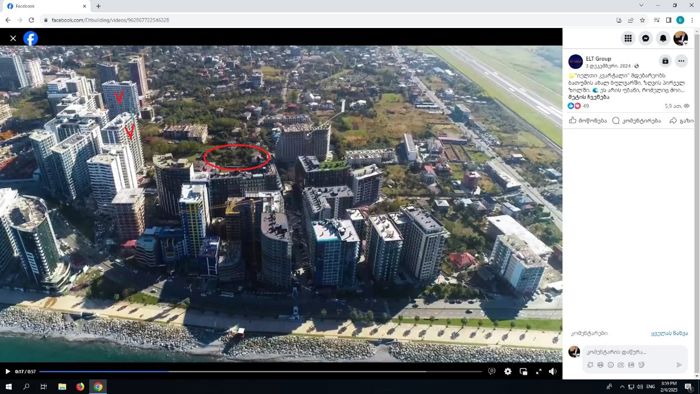Open the account profile picture menu
Image resolution: width=700 pixels, height=394 pixels.
coord(680,38)
